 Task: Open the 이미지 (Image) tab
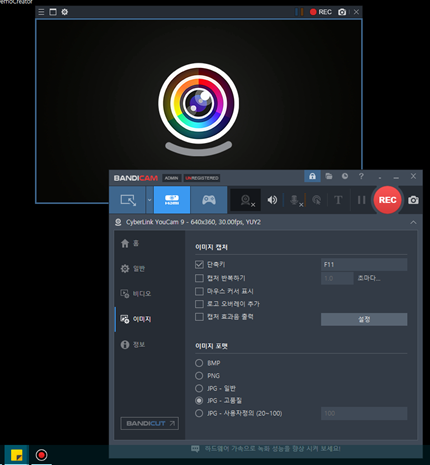pyautogui.click(x=135, y=319)
